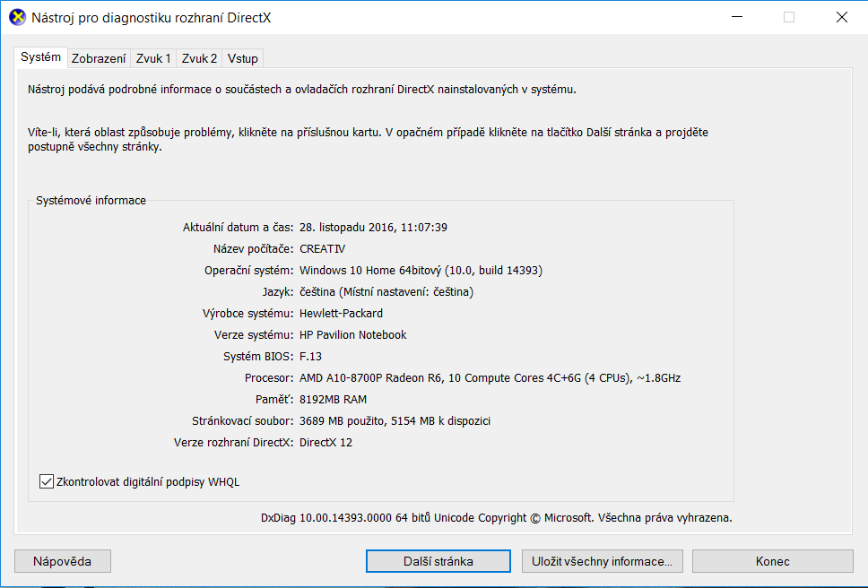Image resolution: width=868 pixels, height=588 pixels.
Task: Select the Zvuk 2 tab
Action: [199, 58]
